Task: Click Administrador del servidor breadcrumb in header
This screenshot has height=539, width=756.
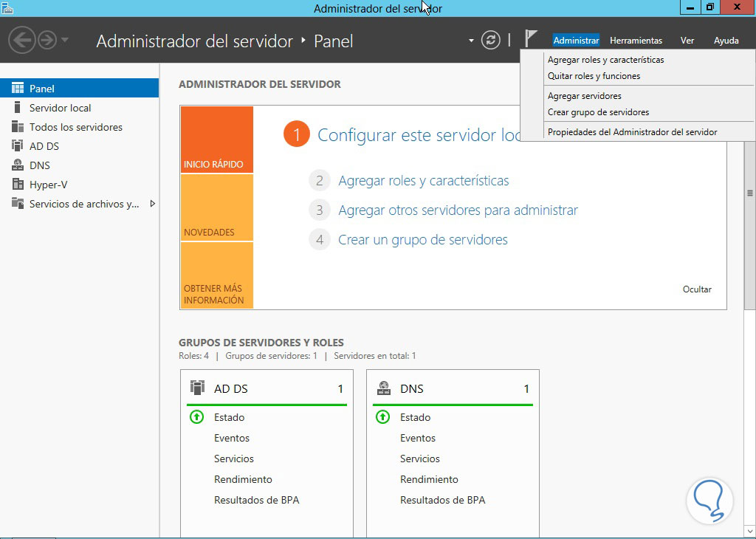Action: click(195, 41)
